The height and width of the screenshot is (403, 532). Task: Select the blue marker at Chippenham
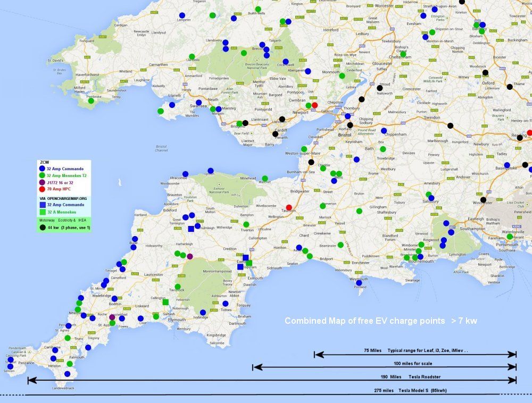(384, 130)
